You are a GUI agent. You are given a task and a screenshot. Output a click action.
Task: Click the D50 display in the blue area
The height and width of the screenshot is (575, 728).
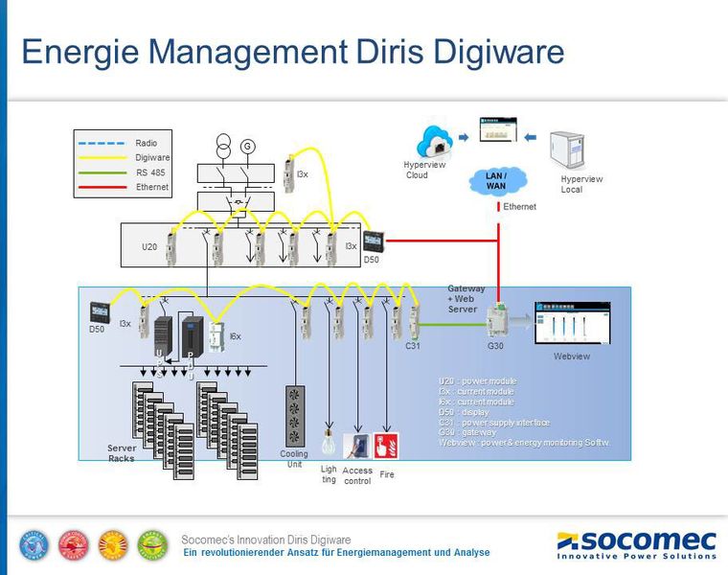[x=100, y=312]
